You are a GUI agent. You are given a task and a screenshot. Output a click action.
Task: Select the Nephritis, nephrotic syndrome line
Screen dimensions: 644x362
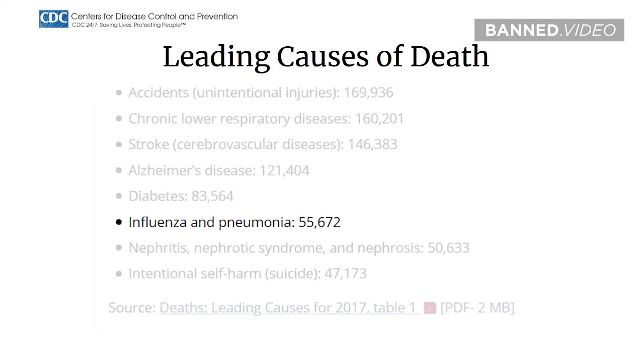point(299,248)
